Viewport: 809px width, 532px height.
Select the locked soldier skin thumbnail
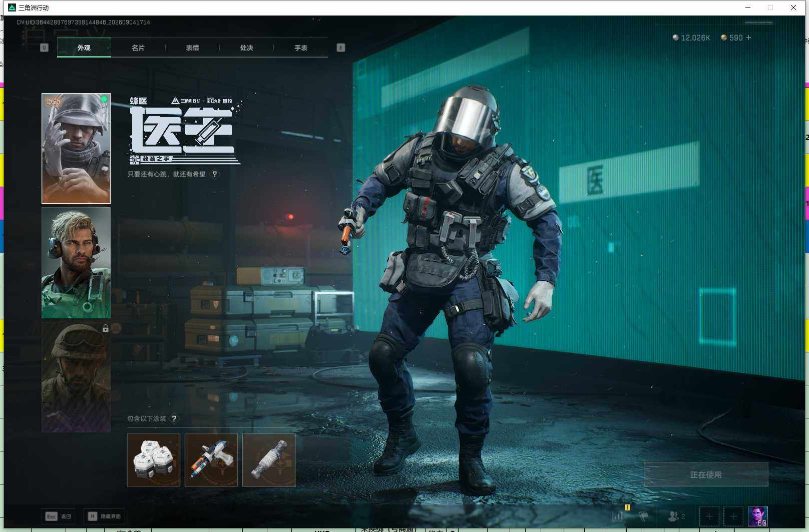(76, 377)
